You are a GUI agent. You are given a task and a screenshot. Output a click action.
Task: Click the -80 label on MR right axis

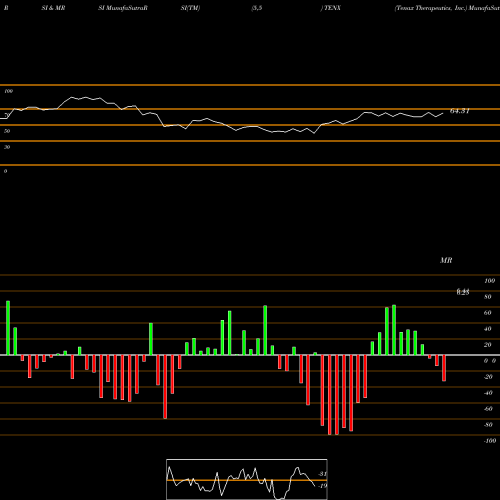coord(488,425)
